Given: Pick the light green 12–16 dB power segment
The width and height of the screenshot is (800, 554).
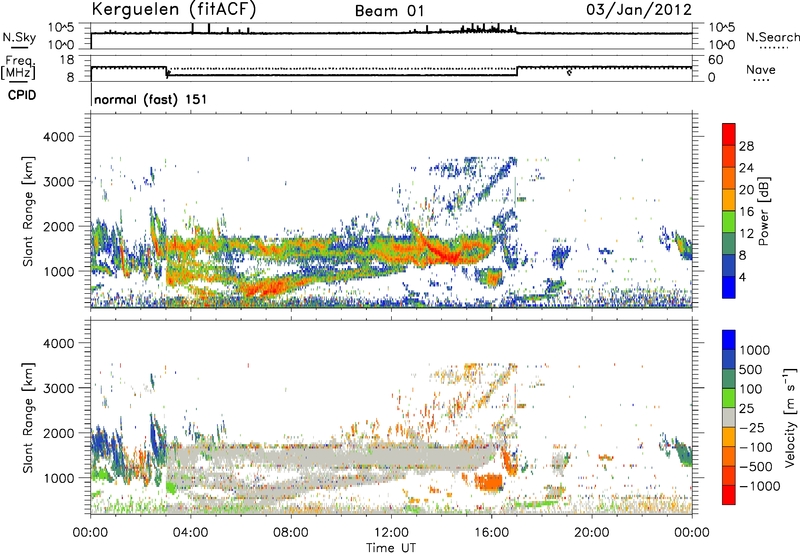Looking at the screenshot, I should point(729,222).
